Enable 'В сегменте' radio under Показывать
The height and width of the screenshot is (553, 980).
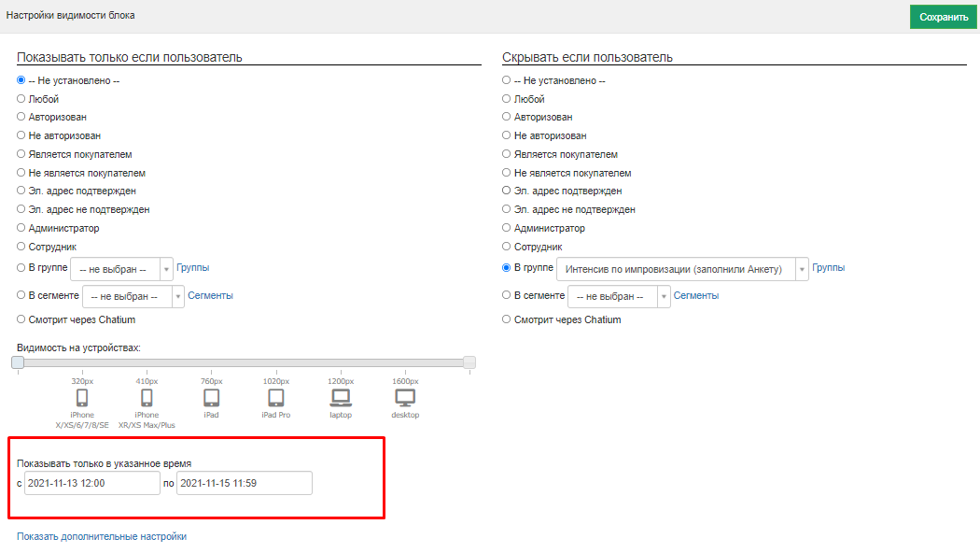pyautogui.click(x=21, y=295)
